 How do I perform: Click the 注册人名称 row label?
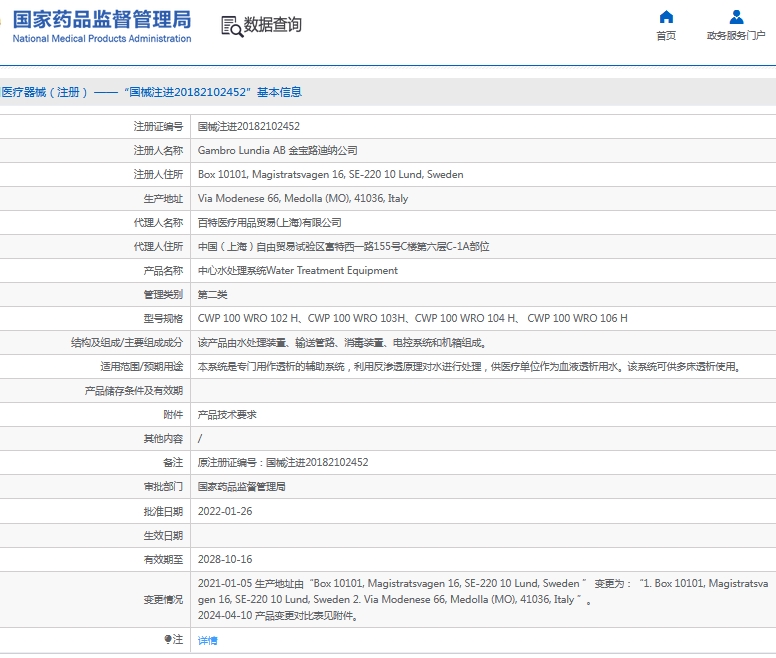158,150
